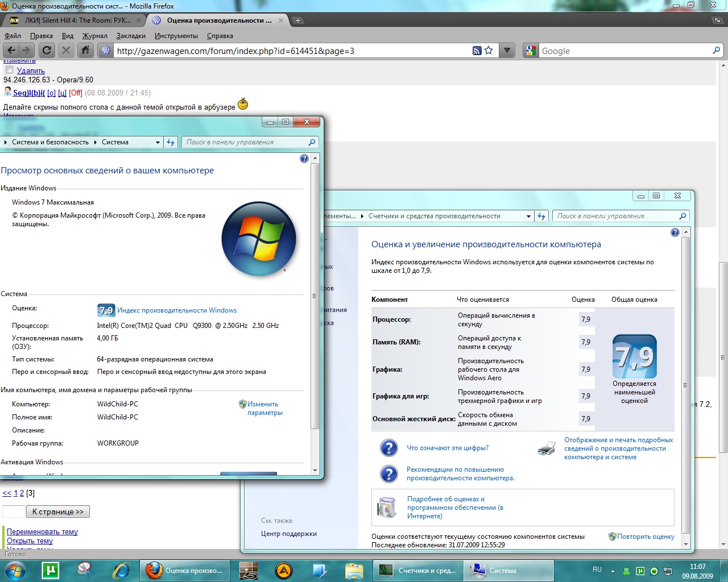Click RU language indicator in tray
Viewport: 728px width, 582px height.
597,569
